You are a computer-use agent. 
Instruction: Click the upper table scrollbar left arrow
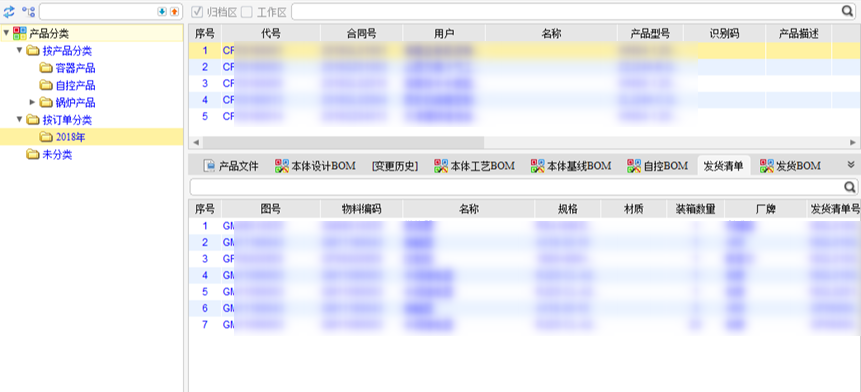point(195,142)
